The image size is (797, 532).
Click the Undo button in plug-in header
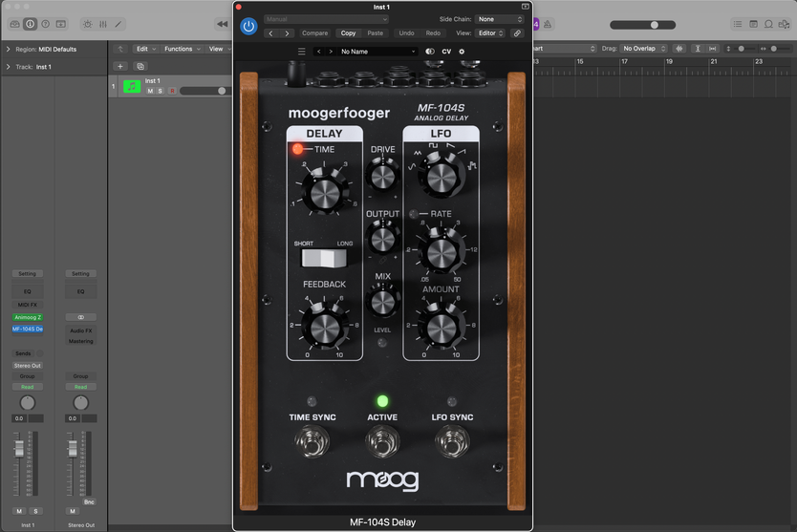[406, 33]
